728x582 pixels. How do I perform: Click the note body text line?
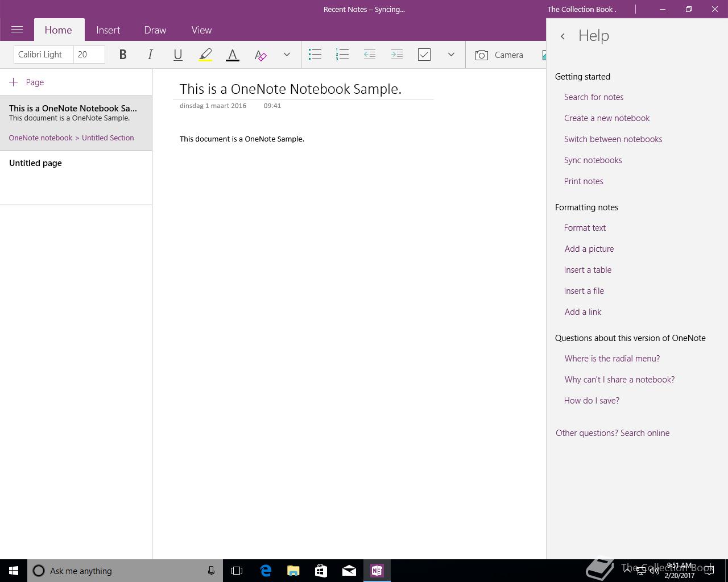tap(242, 139)
